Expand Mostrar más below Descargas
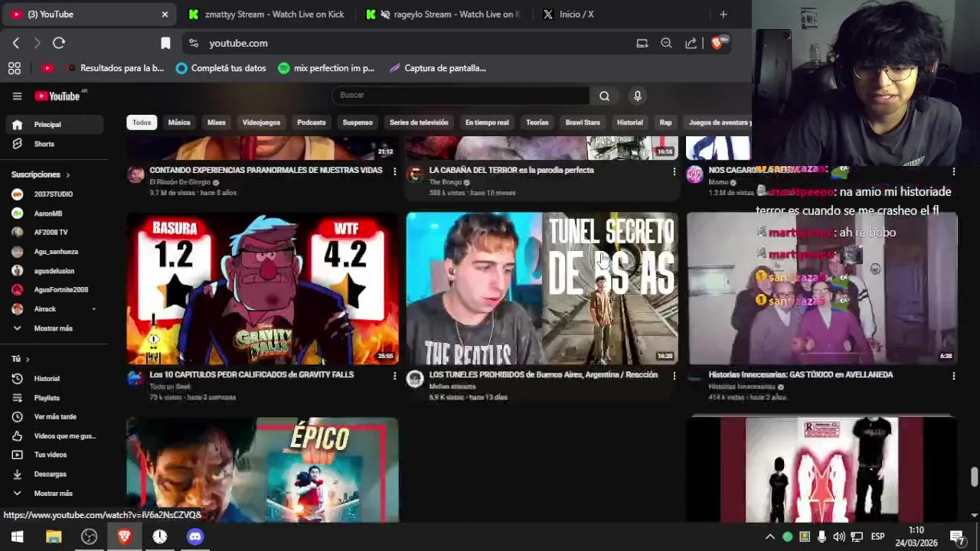 click(54, 493)
